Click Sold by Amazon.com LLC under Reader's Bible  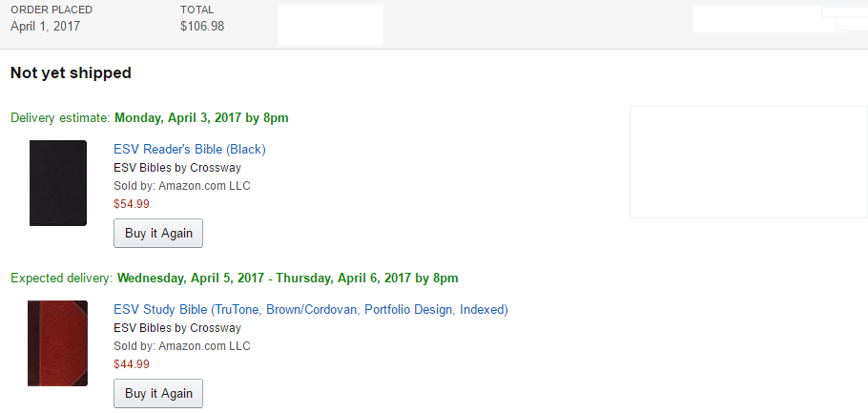pos(181,185)
